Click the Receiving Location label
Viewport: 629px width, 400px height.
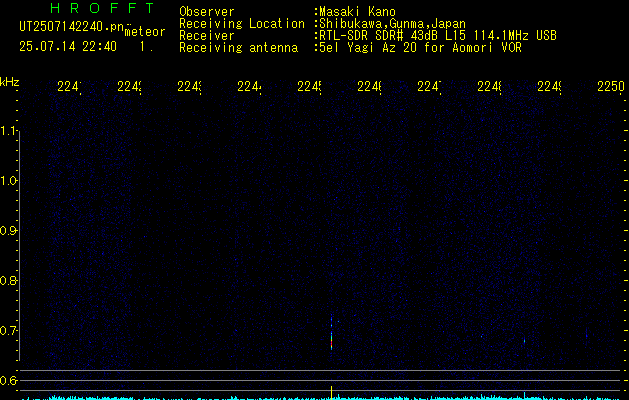point(242,24)
